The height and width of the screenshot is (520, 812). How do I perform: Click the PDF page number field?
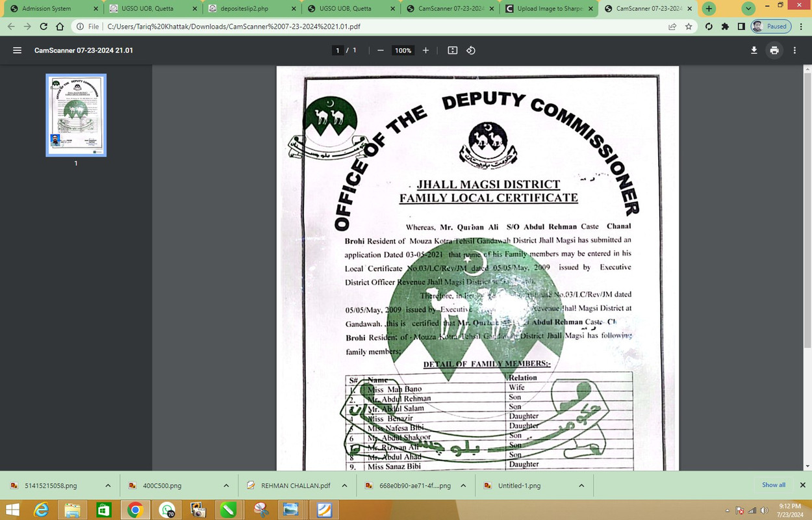click(x=337, y=50)
